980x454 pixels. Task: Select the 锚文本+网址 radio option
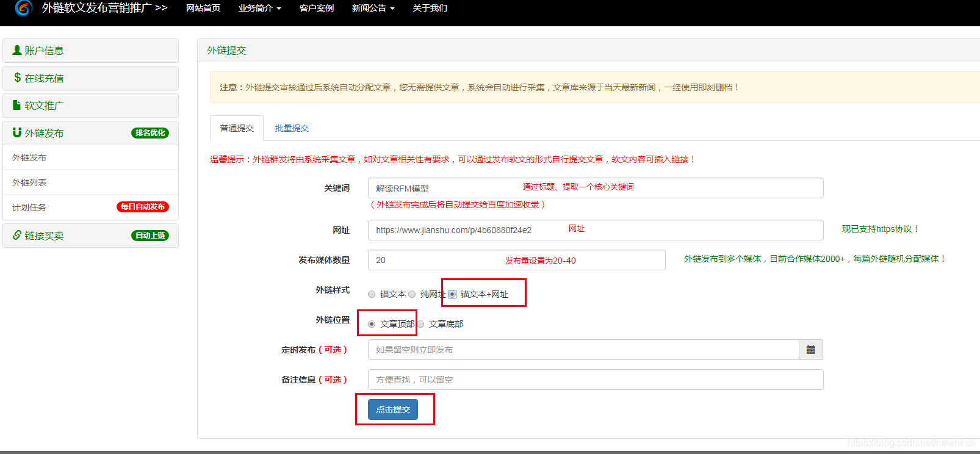coord(452,294)
